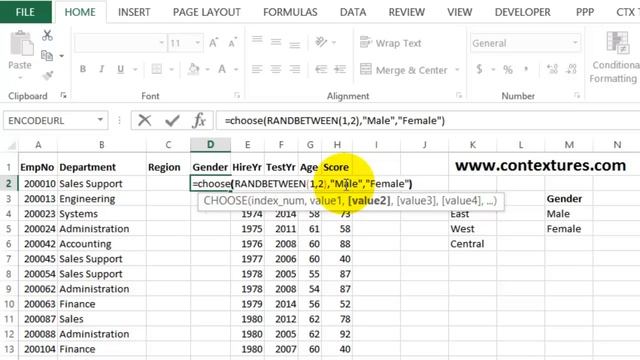Click Decrease Indent icon

pyautogui.click(x=321, y=69)
